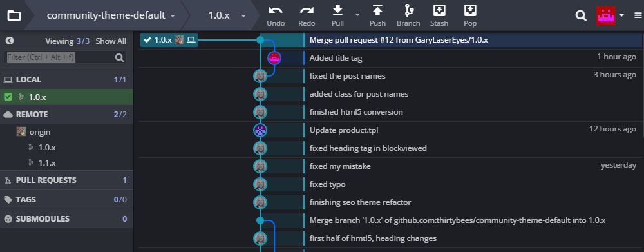Click the Show All link
Screen dimensions: 644x252
[111, 41]
